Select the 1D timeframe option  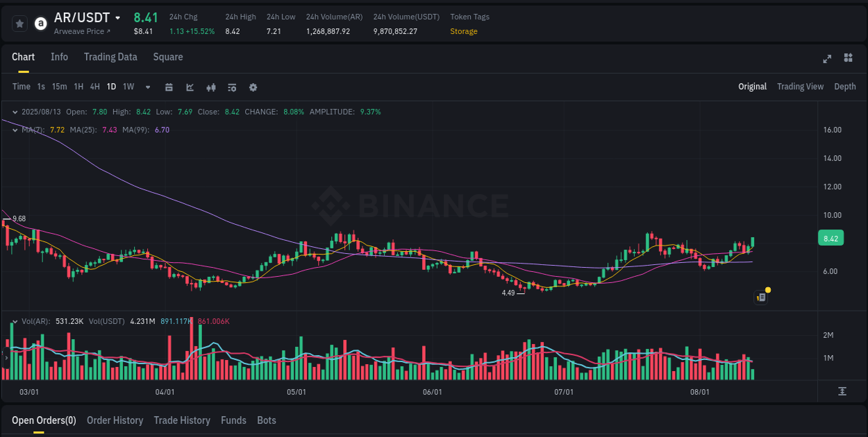[x=111, y=87]
